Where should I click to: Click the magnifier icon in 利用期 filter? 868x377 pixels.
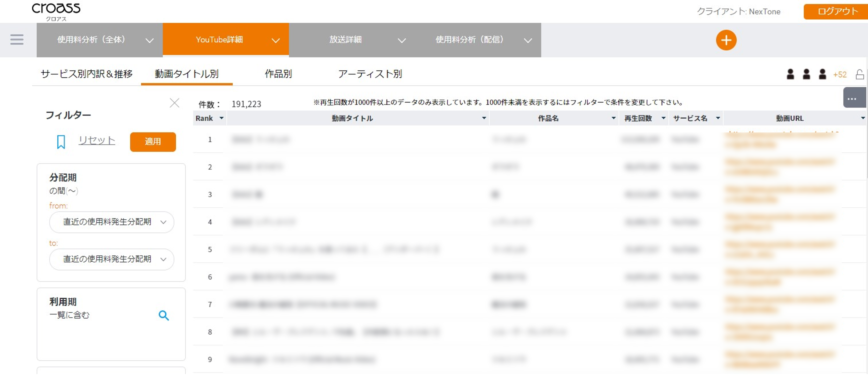click(x=164, y=315)
